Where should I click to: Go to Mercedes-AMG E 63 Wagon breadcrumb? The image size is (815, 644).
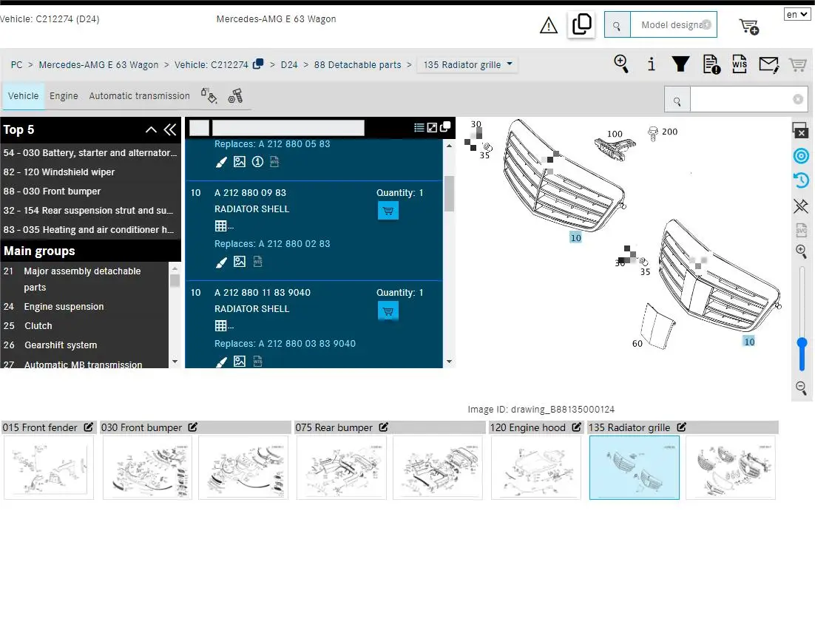pos(98,64)
